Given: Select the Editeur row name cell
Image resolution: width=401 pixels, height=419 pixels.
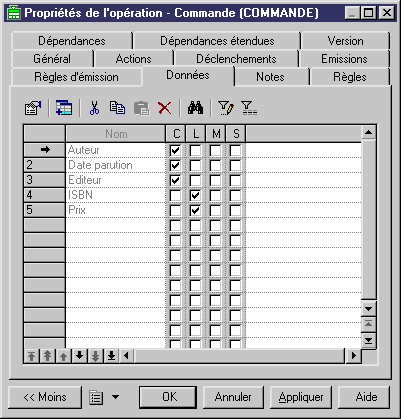Looking at the screenshot, I should [116, 180].
